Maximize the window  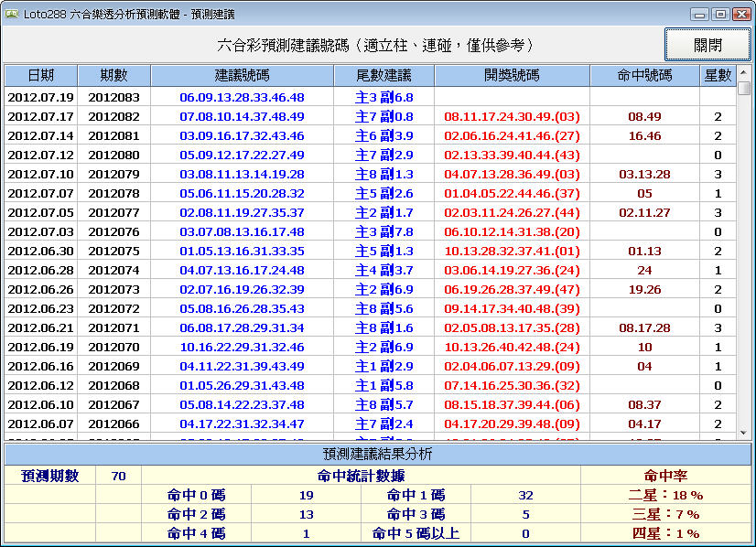pyautogui.click(x=720, y=14)
